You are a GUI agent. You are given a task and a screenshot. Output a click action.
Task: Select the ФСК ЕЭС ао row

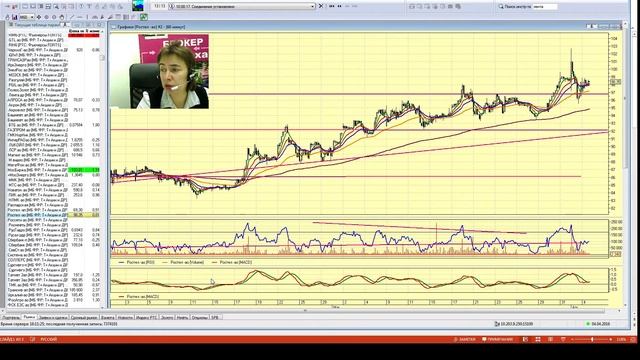[53, 305]
